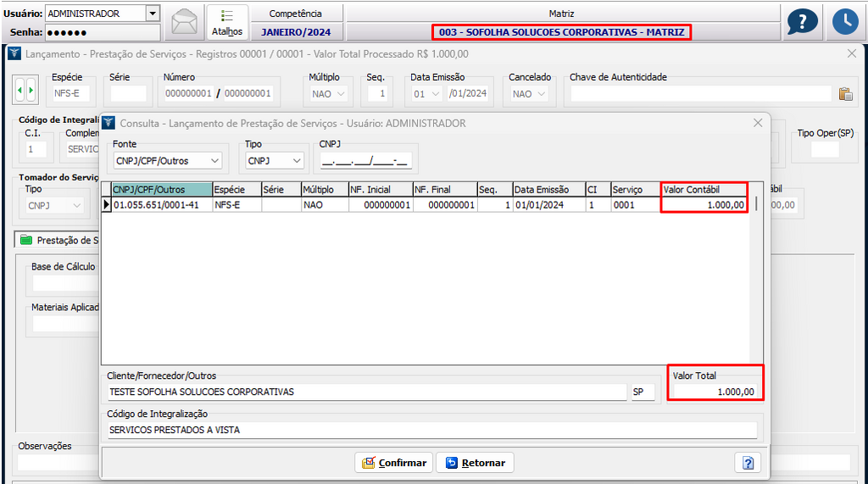
Task: Open the Atalhos shortcuts button
Action: [x=227, y=22]
